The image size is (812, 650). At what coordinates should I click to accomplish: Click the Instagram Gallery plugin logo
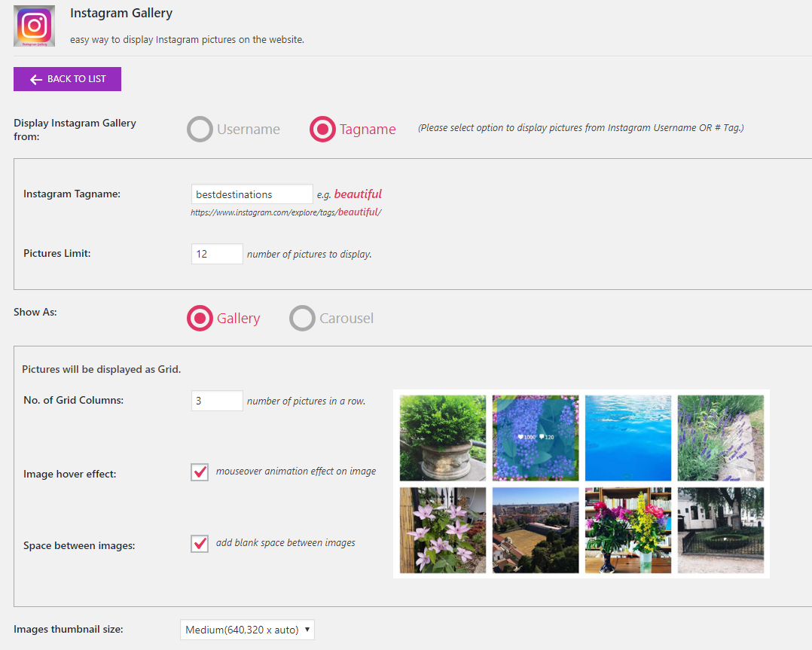tap(34, 26)
